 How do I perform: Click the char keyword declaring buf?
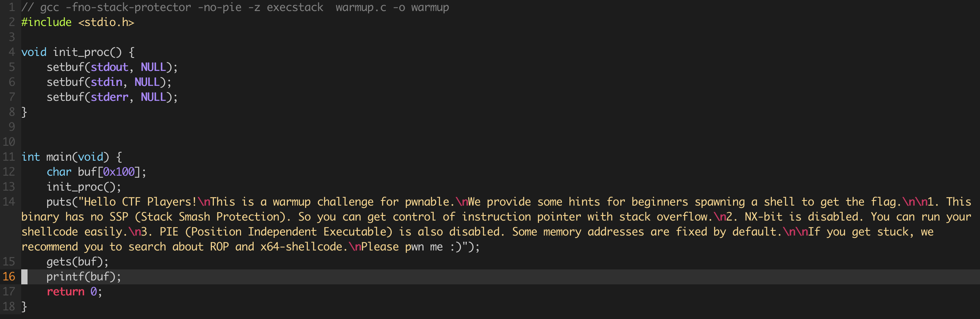point(59,172)
